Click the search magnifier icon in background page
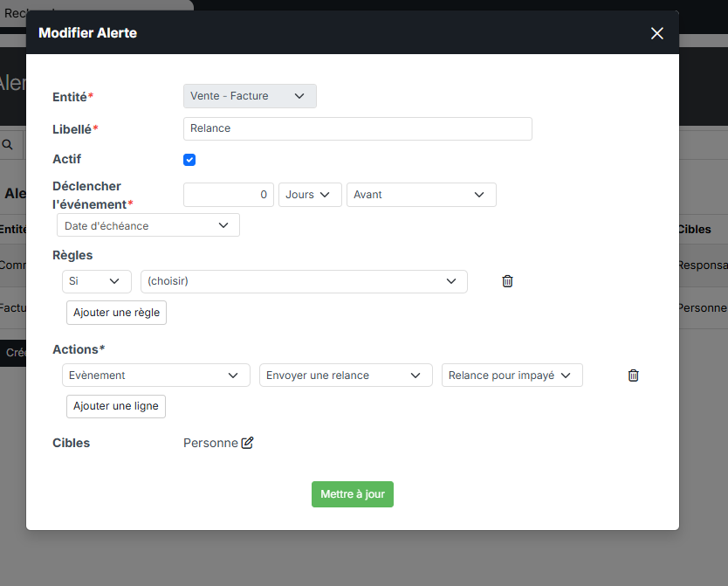 pos(8,144)
